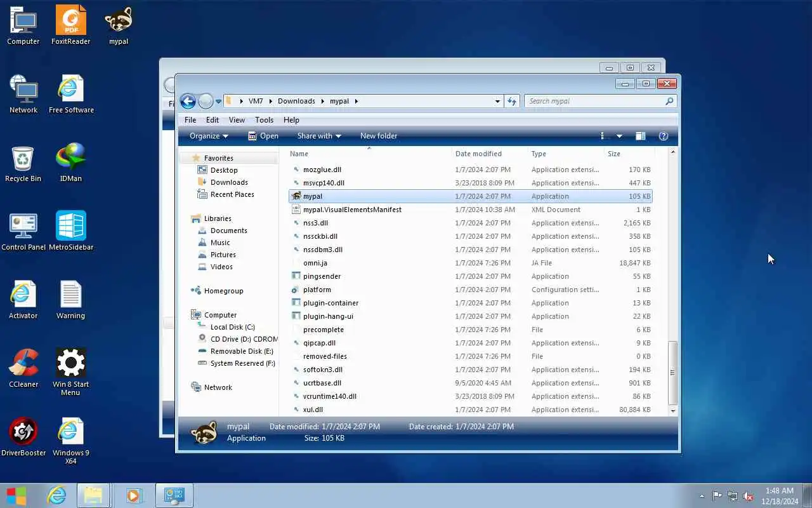
Task: Open the media player taskbar icon
Action: (x=134, y=495)
